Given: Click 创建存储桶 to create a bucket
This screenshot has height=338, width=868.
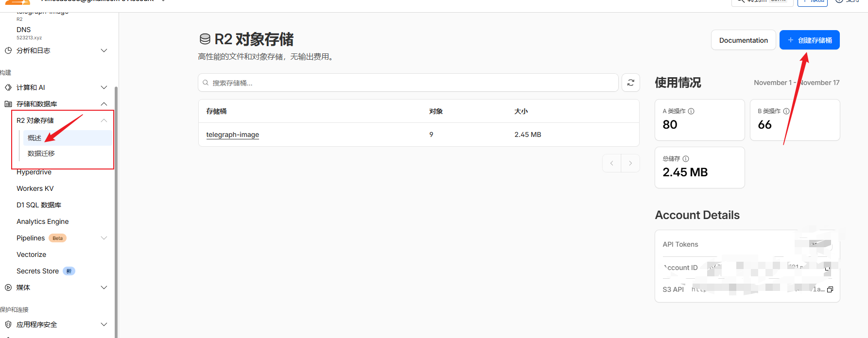Looking at the screenshot, I should [x=810, y=40].
